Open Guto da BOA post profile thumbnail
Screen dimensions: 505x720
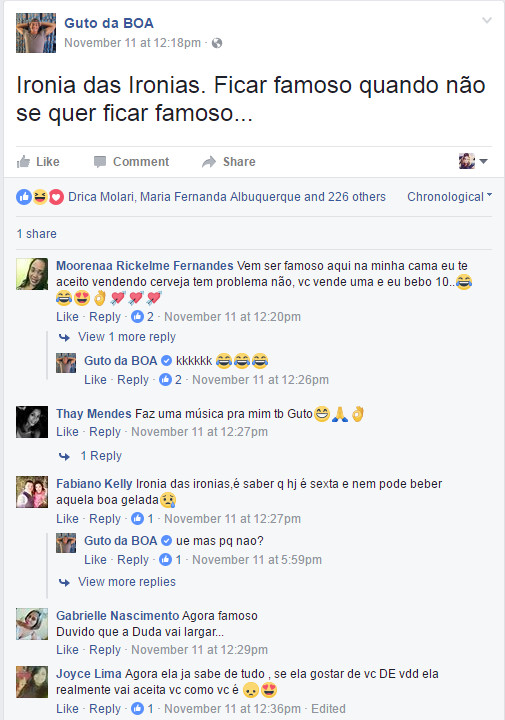[36, 33]
